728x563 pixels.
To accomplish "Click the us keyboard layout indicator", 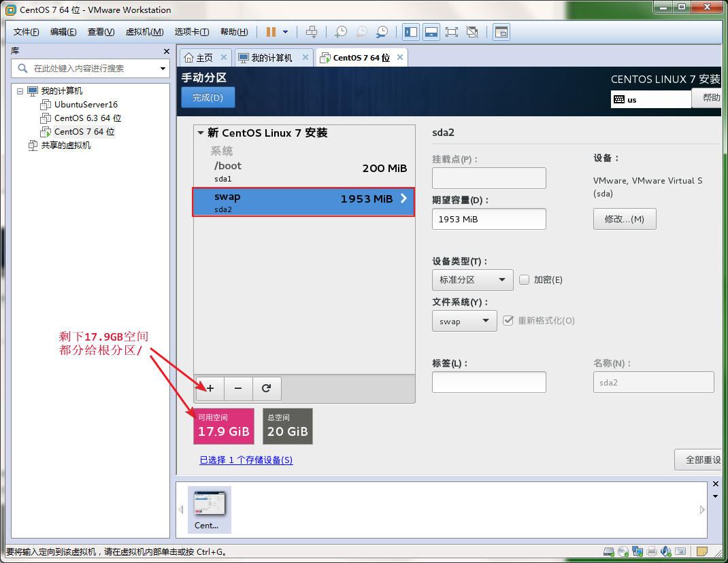I will [650, 99].
